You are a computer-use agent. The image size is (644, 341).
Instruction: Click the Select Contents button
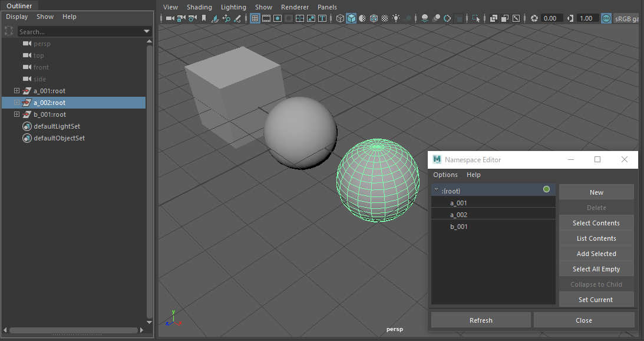(x=596, y=223)
